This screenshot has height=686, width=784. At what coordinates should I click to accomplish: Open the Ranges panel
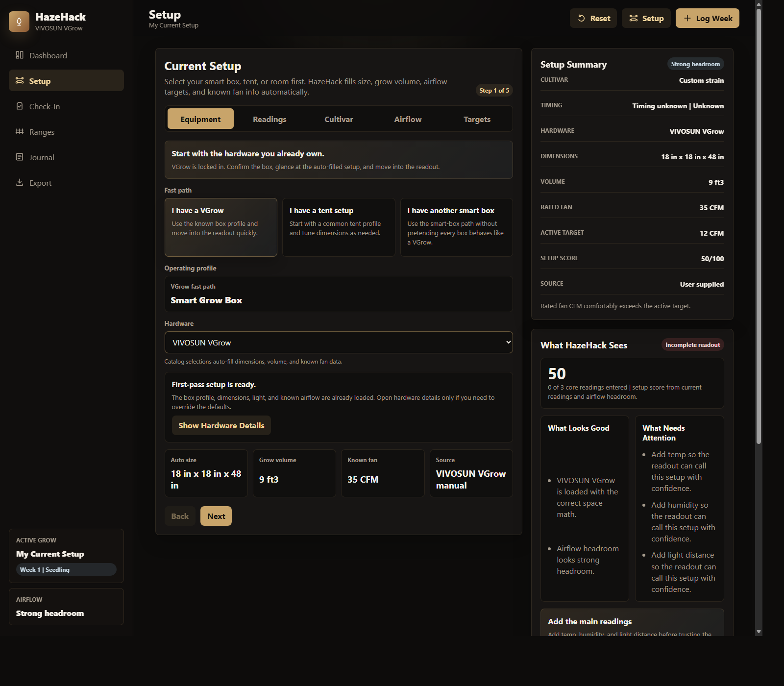tap(42, 132)
